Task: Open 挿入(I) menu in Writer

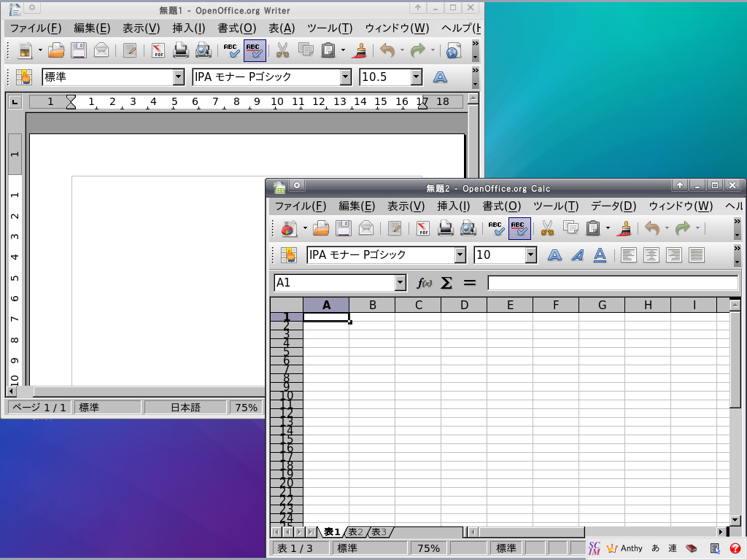Action: (189, 28)
